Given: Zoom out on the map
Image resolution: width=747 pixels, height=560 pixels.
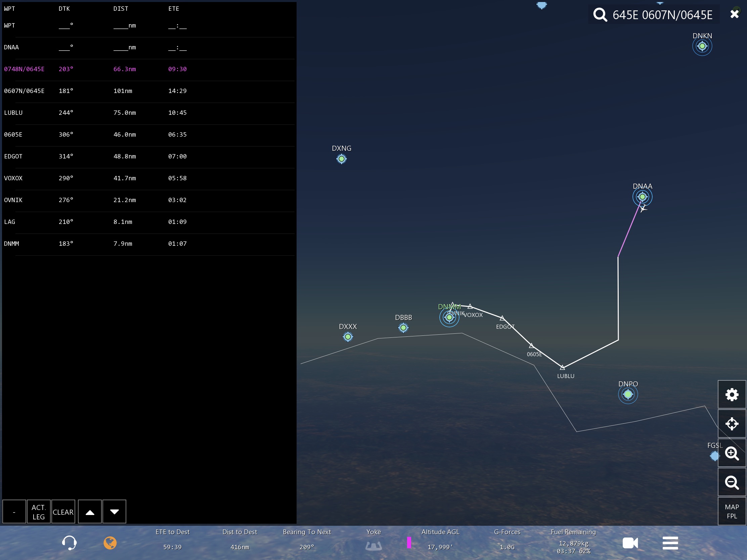Looking at the screenshot, I should click(x=732, y=482).
